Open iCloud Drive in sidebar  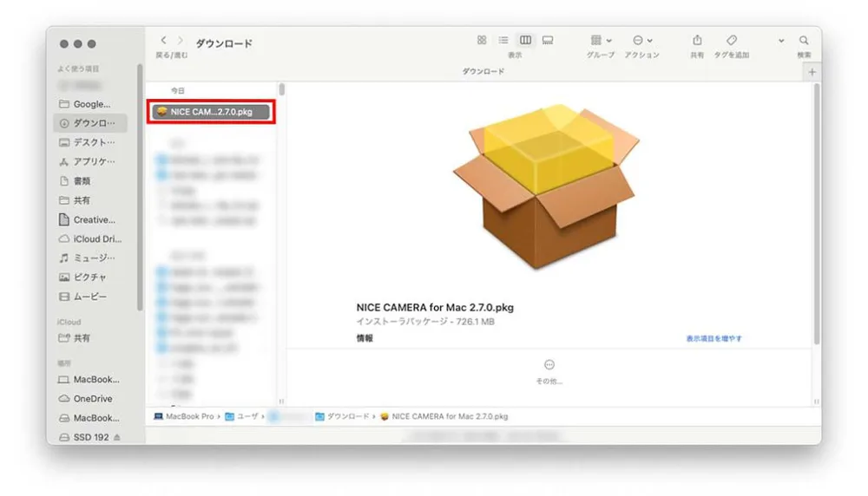coord(90,238)
